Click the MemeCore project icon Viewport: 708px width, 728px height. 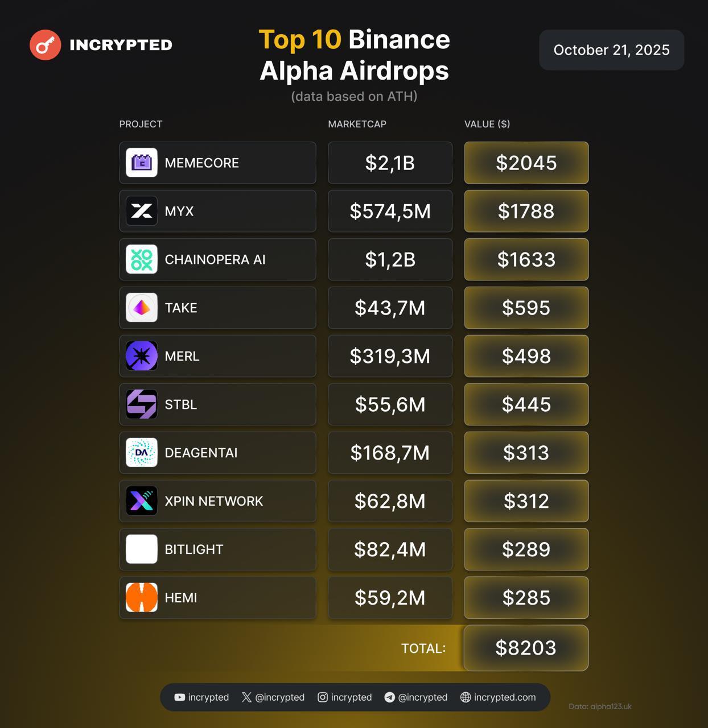(142, 163)
